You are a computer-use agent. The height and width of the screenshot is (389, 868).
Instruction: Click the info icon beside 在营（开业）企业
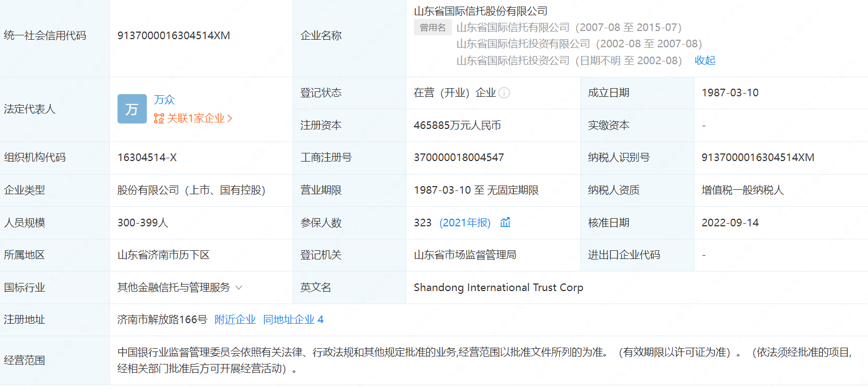[504, 93]
